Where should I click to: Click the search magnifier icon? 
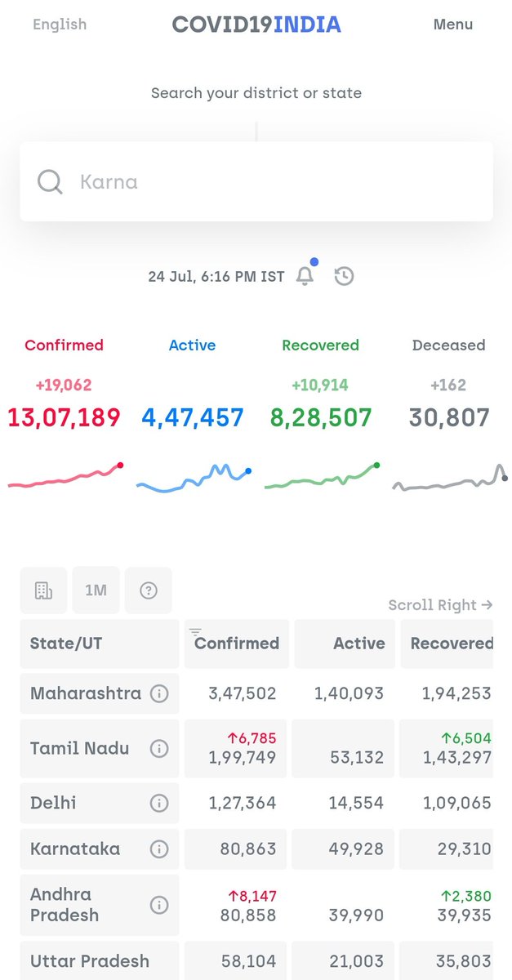[x=50, y=181]
